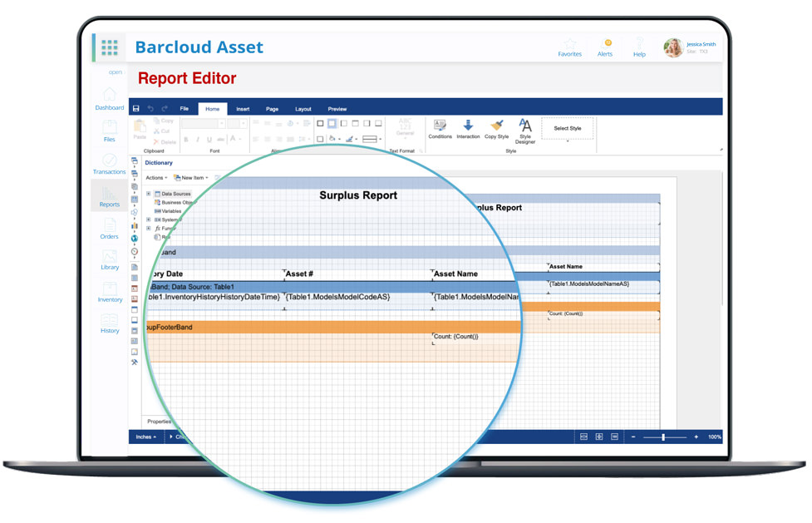Image resolution: width=812 pixels, height=523 pixels.
Task: Open the app grid menu icon
Action: click(x=109, y=47)
